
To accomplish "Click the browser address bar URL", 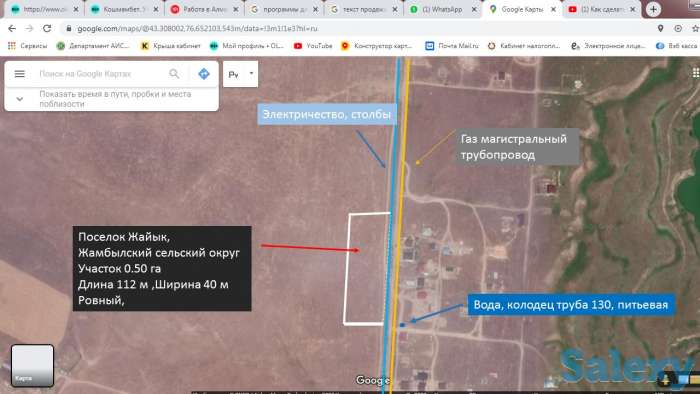I will coord(197,28).
